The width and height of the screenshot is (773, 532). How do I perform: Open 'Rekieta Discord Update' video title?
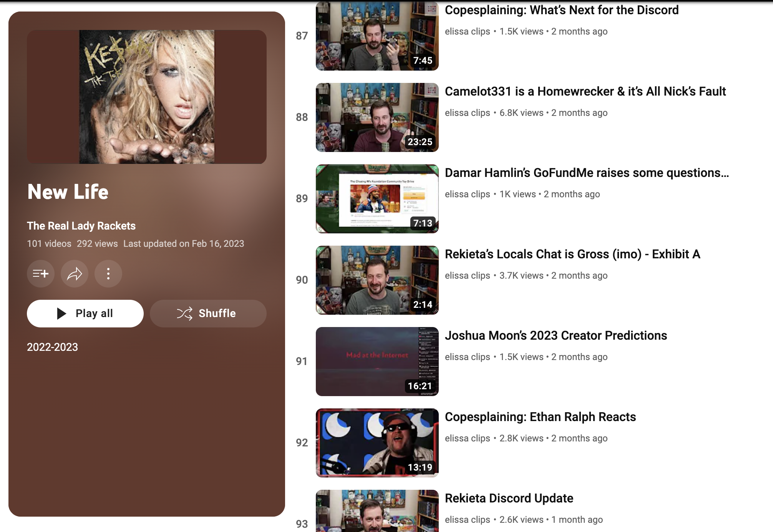tap(509, 498)
